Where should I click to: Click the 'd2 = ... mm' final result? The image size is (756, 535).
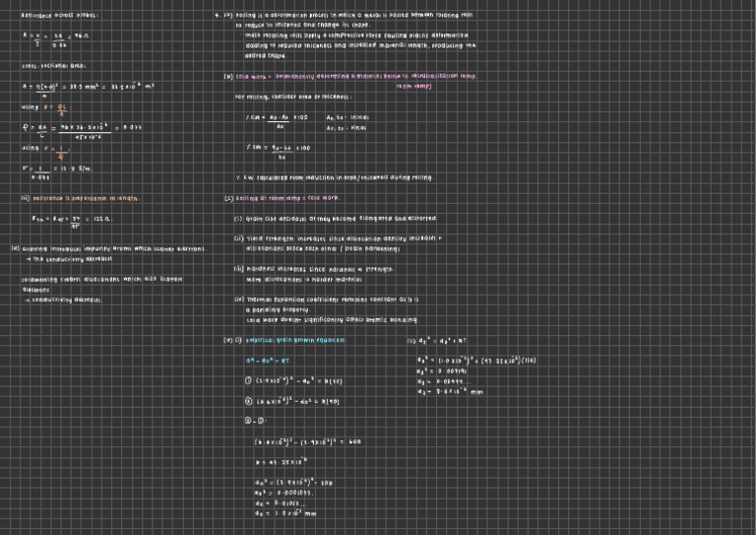(x=450, y=392)
